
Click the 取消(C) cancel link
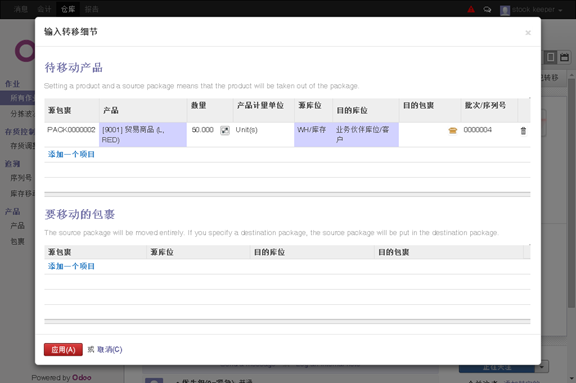click(x=110, y=350)
